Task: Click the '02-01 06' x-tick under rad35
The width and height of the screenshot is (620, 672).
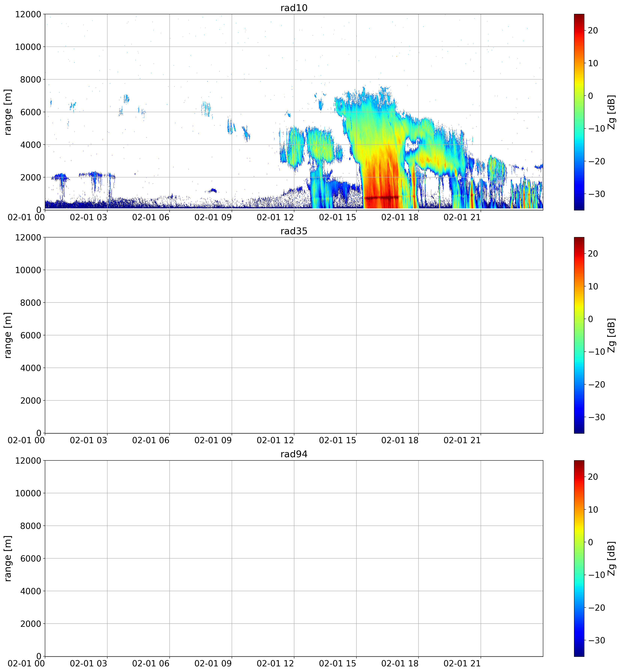Action: coord(151,440)
